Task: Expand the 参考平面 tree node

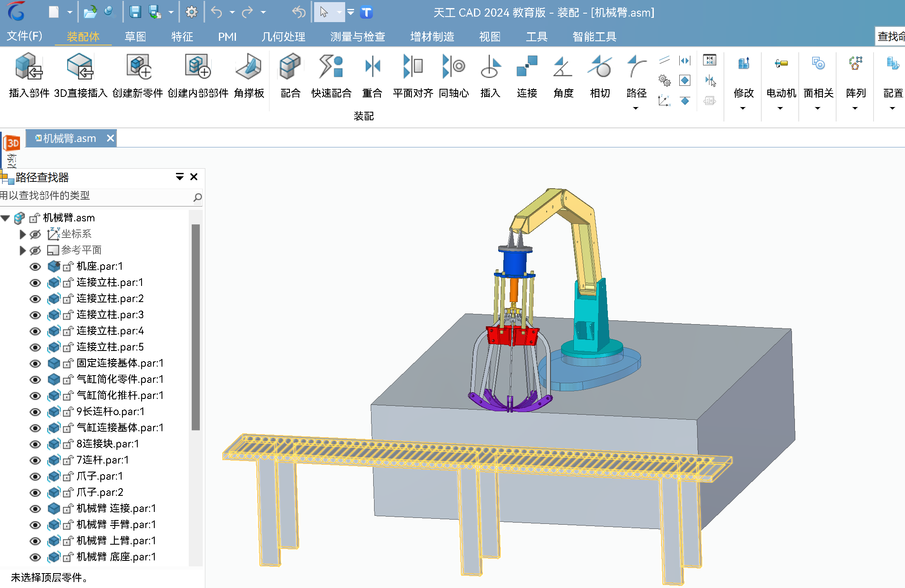Action: pos(23,250)
